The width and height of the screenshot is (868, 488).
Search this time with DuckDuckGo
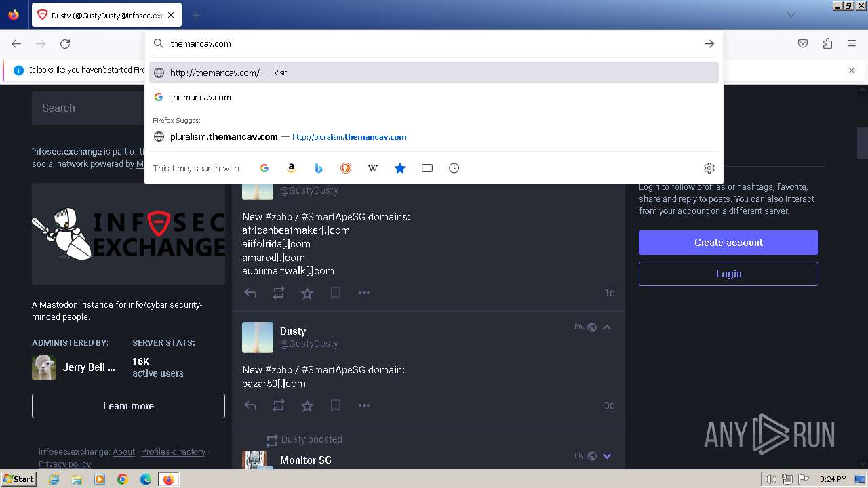346,168
